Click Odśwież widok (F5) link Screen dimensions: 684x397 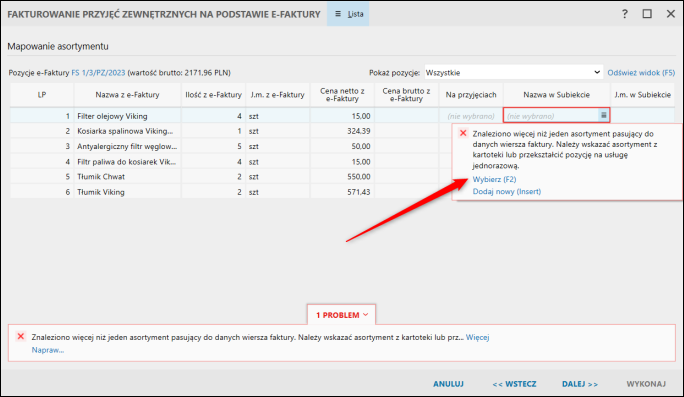641,73
